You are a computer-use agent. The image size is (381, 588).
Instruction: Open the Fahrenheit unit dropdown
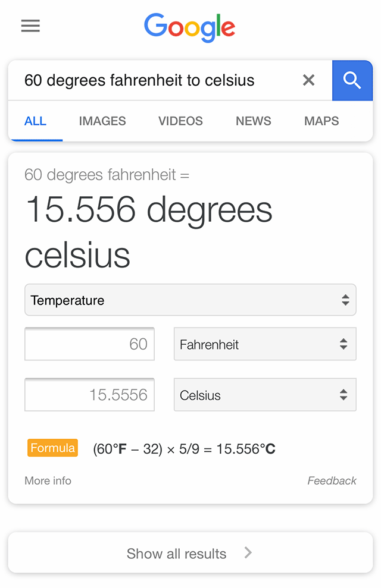click(265, 344)
